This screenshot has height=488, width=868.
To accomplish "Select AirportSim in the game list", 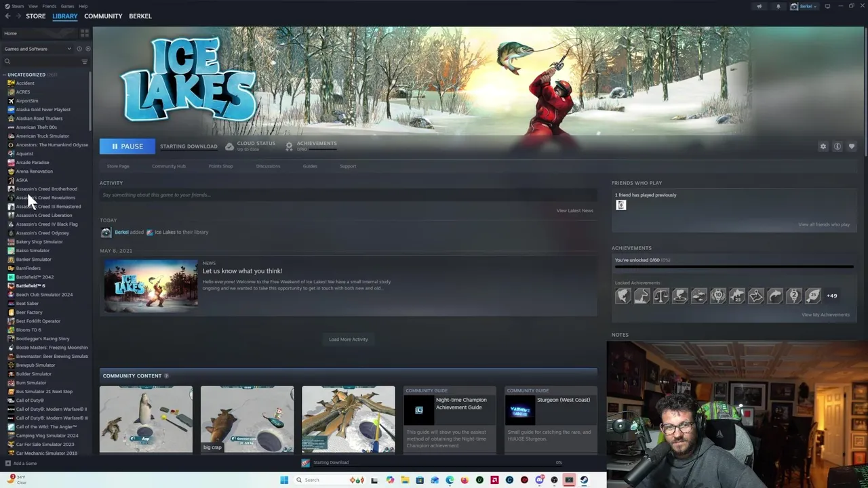I will (27, 101).
